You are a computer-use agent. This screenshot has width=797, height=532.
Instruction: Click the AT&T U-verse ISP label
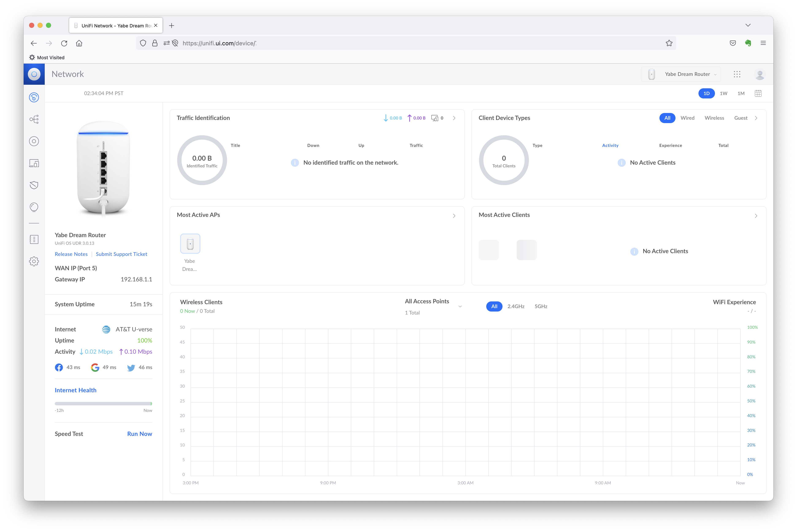[134, 329]
